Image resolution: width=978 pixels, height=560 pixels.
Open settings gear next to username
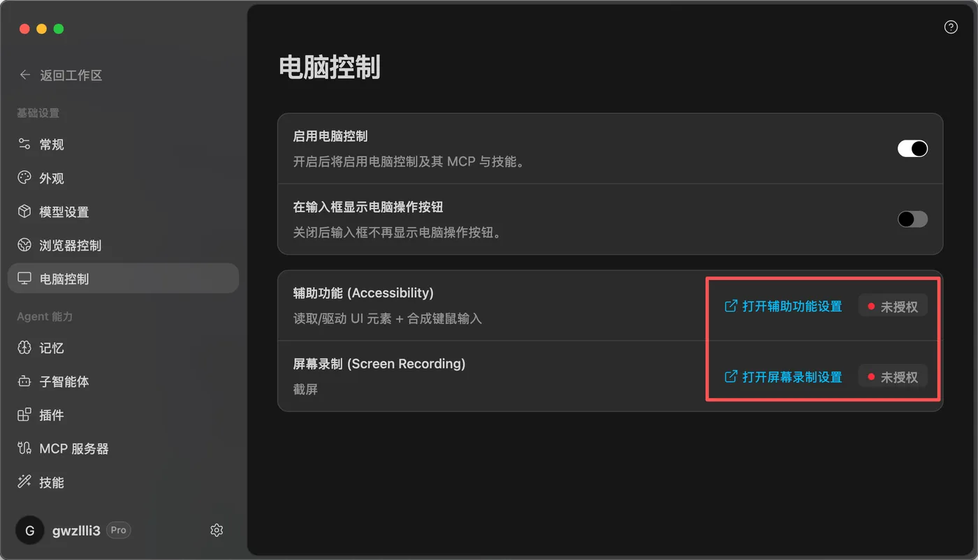217,531
